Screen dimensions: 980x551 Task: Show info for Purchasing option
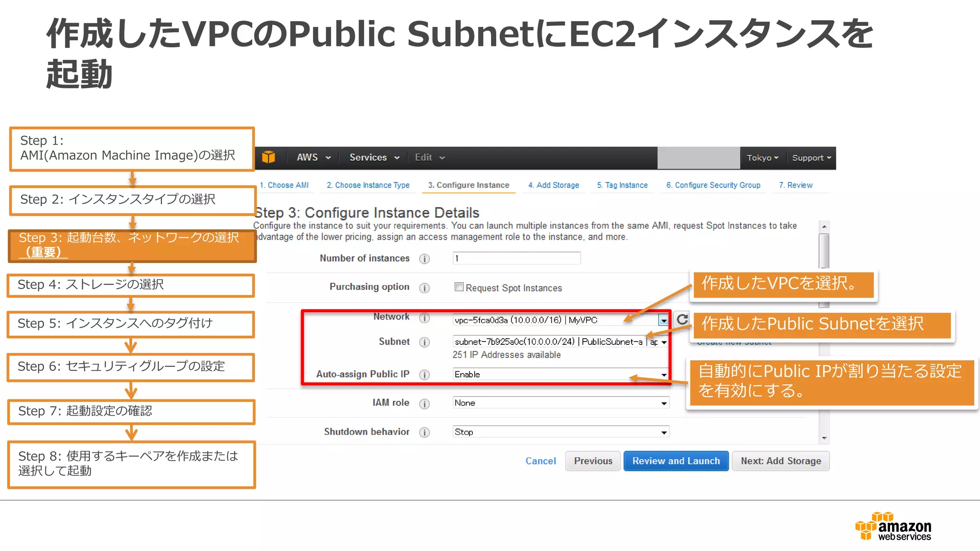[424, 288]
